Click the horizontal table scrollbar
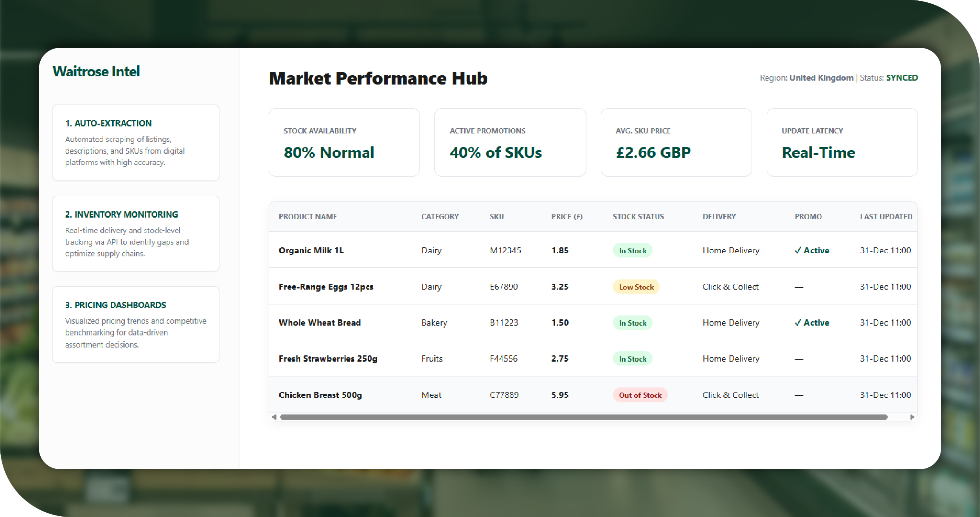 583,417
